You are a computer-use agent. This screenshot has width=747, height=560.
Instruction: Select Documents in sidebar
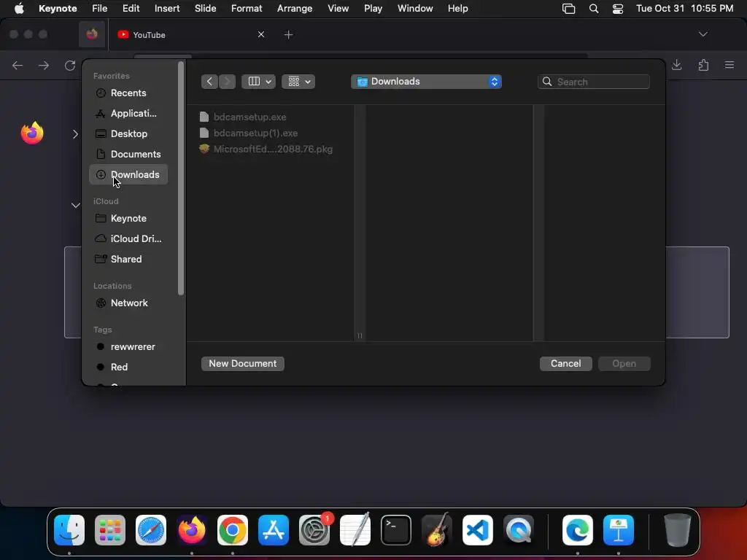point(128,155)
